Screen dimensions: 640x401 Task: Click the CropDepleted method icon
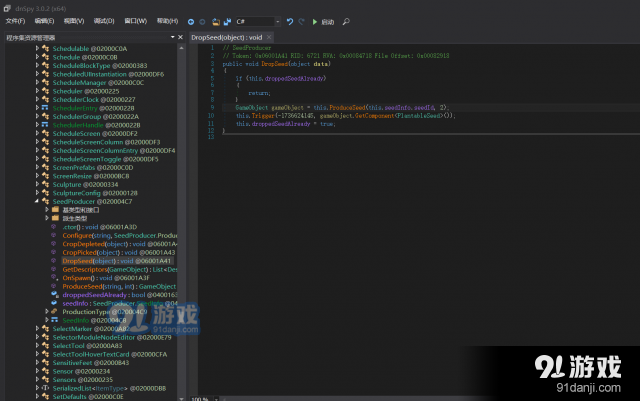click(x=54, y=244)
